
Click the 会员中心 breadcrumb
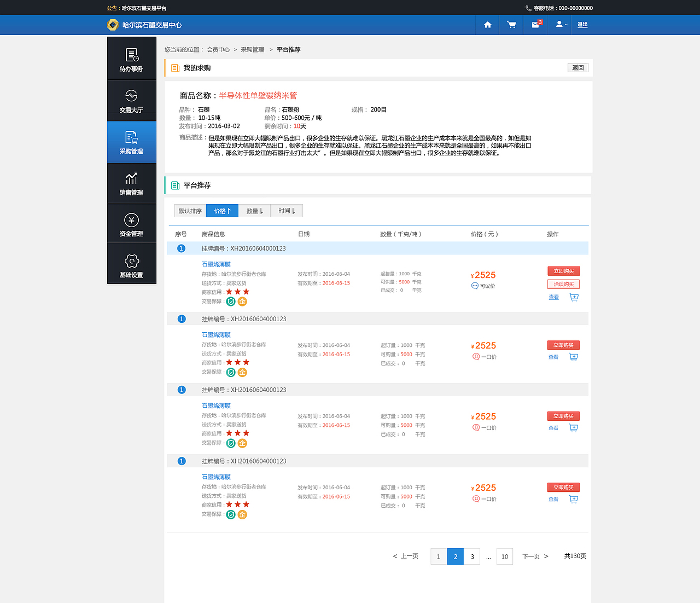point(218,50)
